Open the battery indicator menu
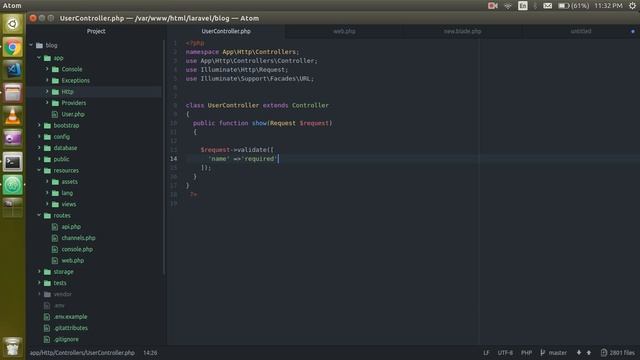The width and height of the screenshot is (640, 360). (573, 6)
